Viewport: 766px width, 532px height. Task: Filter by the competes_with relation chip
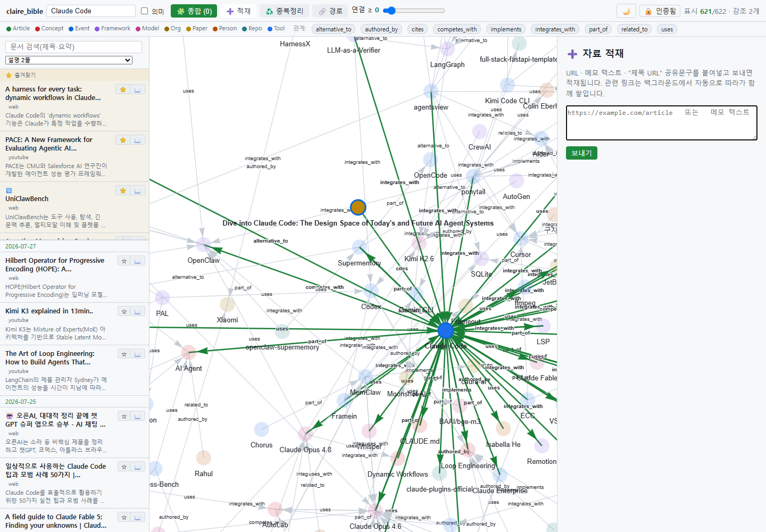pos(457,29)
